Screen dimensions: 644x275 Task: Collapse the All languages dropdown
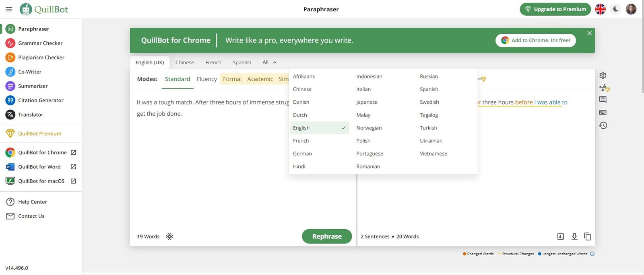tap(269, 62)
